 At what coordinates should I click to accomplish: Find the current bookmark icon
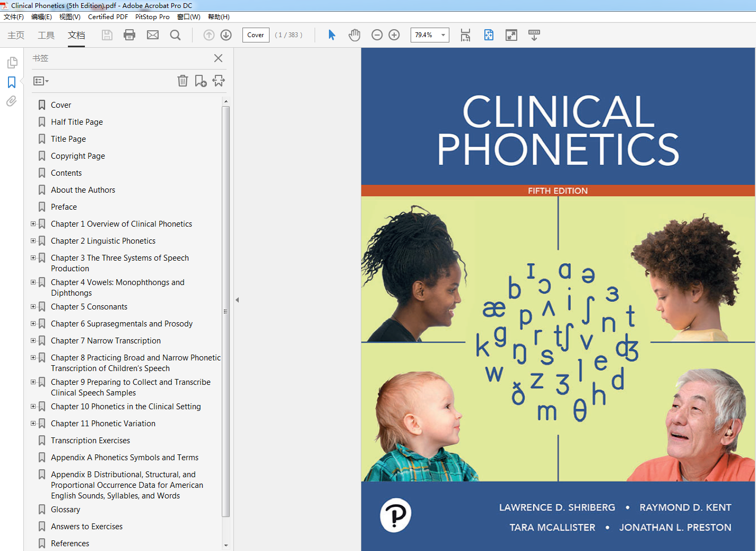coord(219,81)
